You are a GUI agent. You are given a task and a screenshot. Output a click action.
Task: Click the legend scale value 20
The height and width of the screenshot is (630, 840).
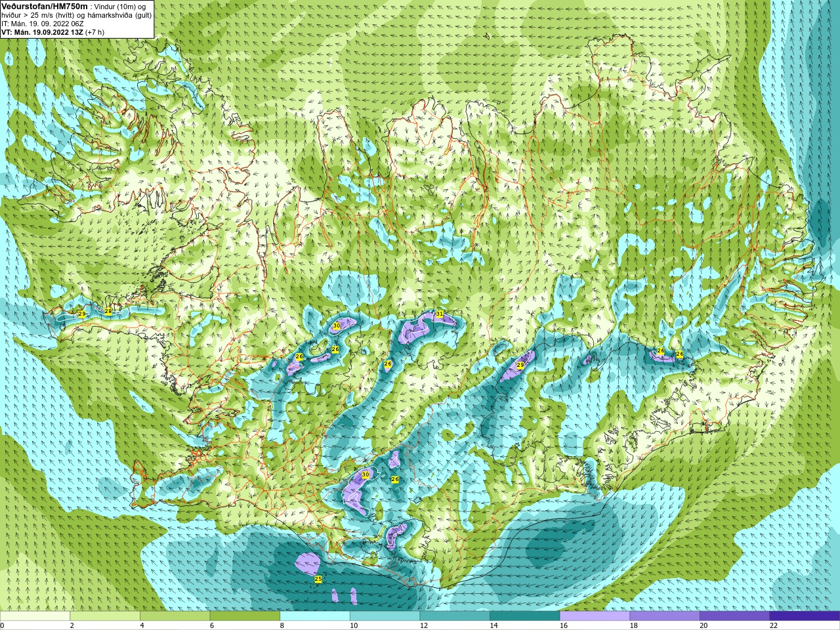coord(703,625)
